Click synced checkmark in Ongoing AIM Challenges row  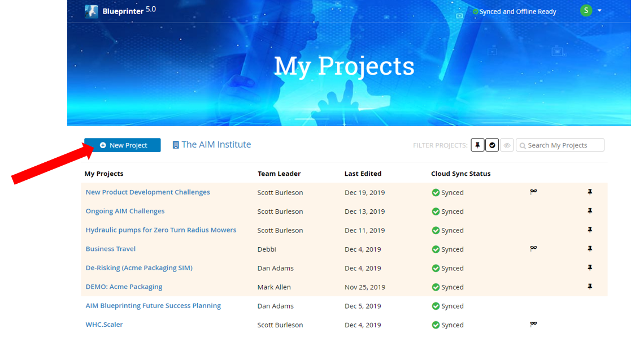tap(436, 211)
